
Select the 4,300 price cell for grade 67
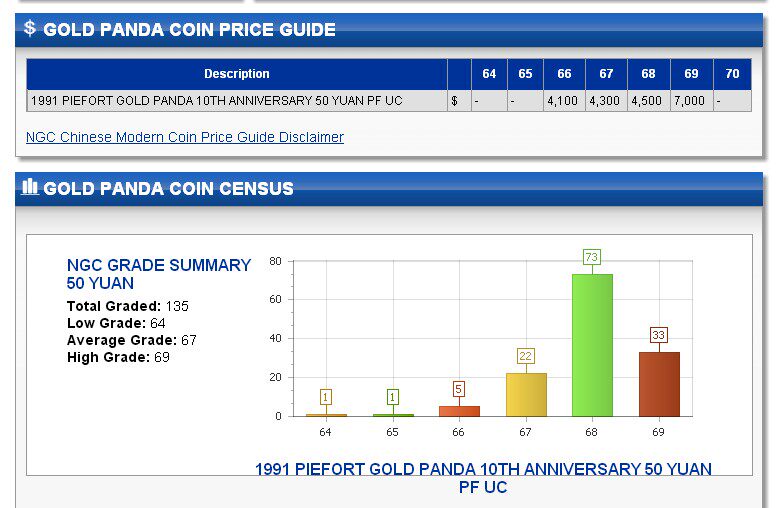[606, 101]
